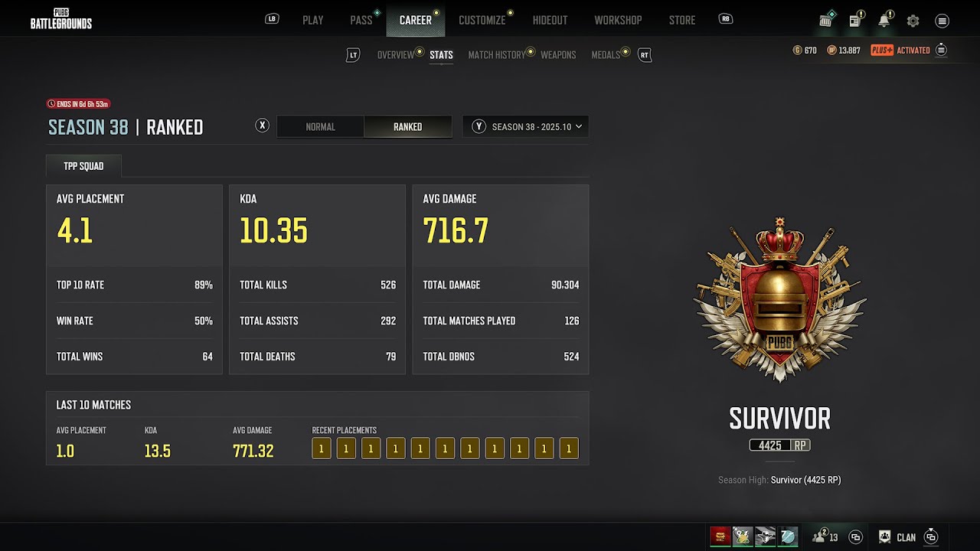The image size is (980, 551).
Task: Click the X button prompt icon
Action: [263, 126]
